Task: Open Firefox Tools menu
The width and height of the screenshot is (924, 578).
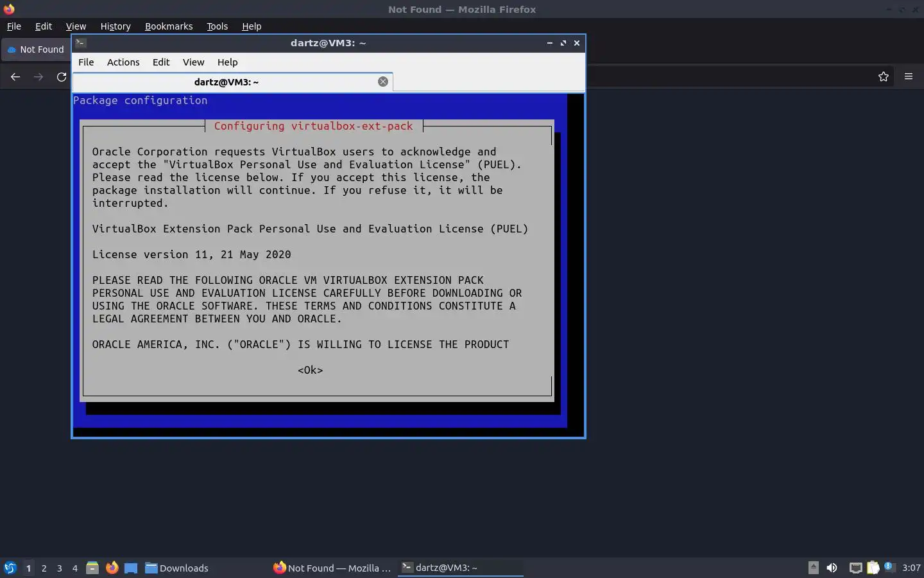Action: (217, 26)
